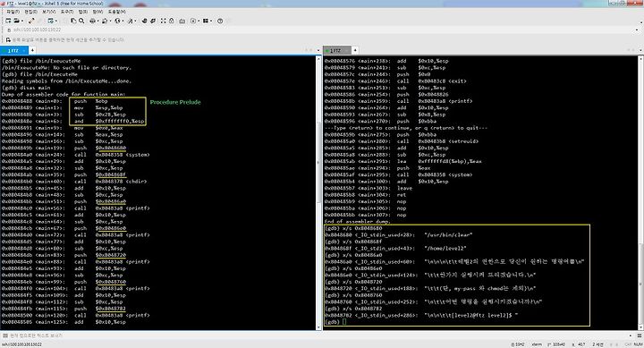Click the "/usr/bin/clear" string in right terminal

tap(448, 235)
